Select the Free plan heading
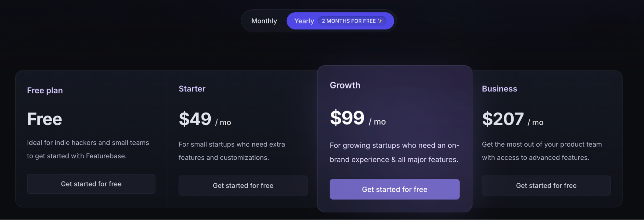This screenshot has width=644, height=220. pos(44,91)
